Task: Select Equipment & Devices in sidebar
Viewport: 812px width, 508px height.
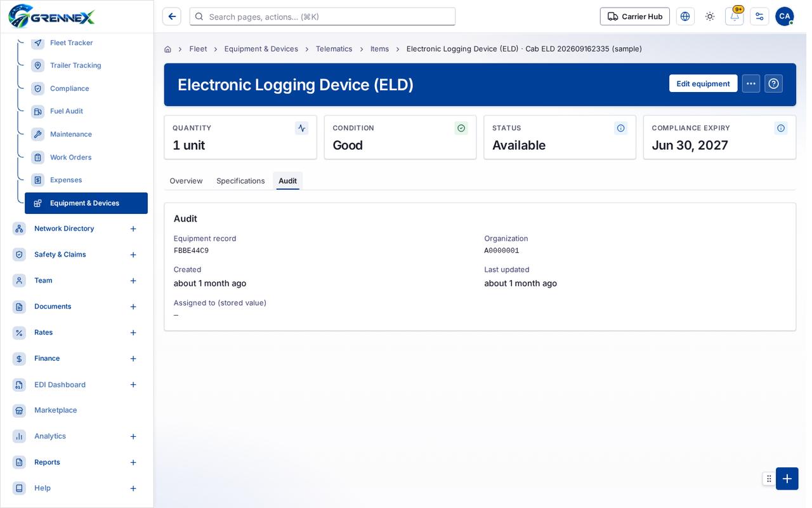Action: pos(86,203)
